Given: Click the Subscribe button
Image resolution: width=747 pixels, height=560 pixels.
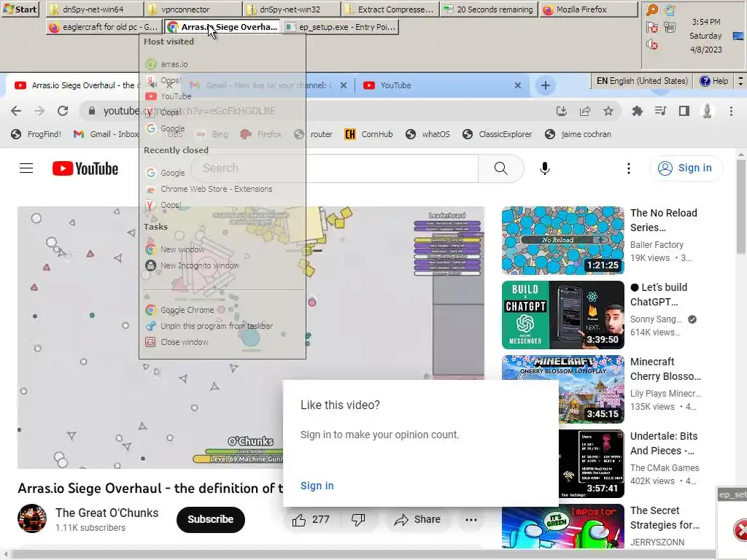Looking at the screenshot, I should [211, 519].
